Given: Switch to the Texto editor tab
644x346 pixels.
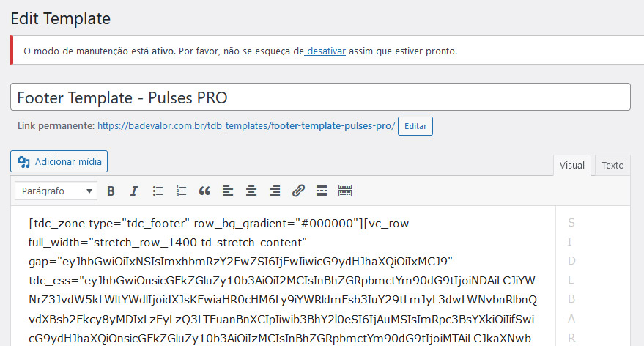Looking at the screenshot, I should click(612, 165).
